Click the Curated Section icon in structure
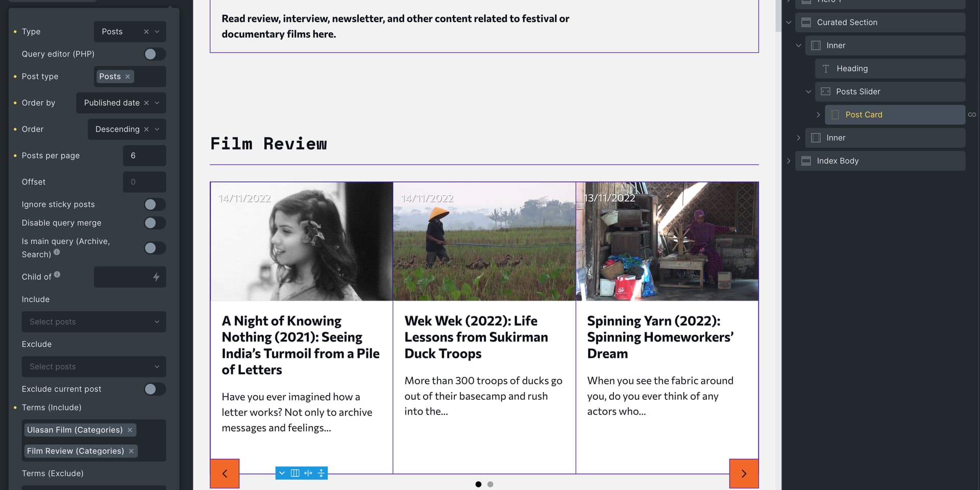 coord(806,22)
